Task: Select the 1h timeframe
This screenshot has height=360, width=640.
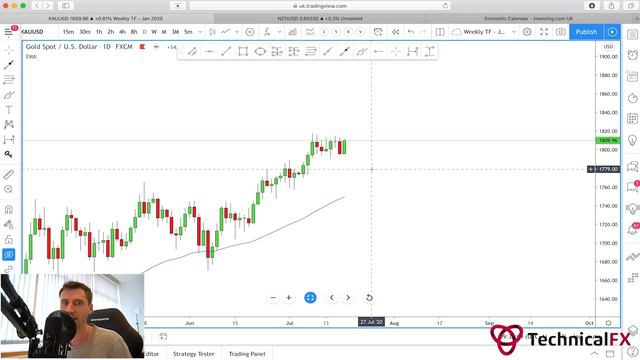Action: (99, 32)
